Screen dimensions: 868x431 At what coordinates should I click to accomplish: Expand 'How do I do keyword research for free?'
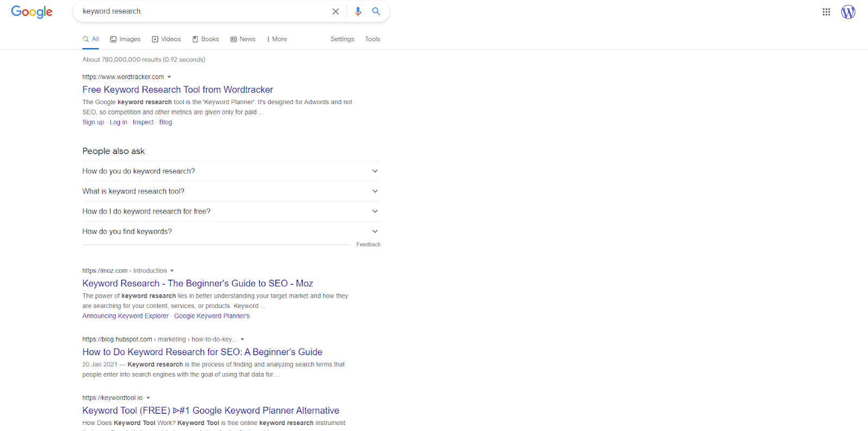pyautogui.click(x=231, y=211)
